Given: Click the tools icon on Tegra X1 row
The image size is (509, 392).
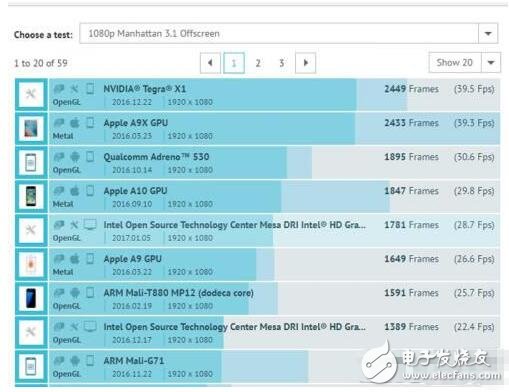Looking at the screenshot, I should tap(74, 89).
